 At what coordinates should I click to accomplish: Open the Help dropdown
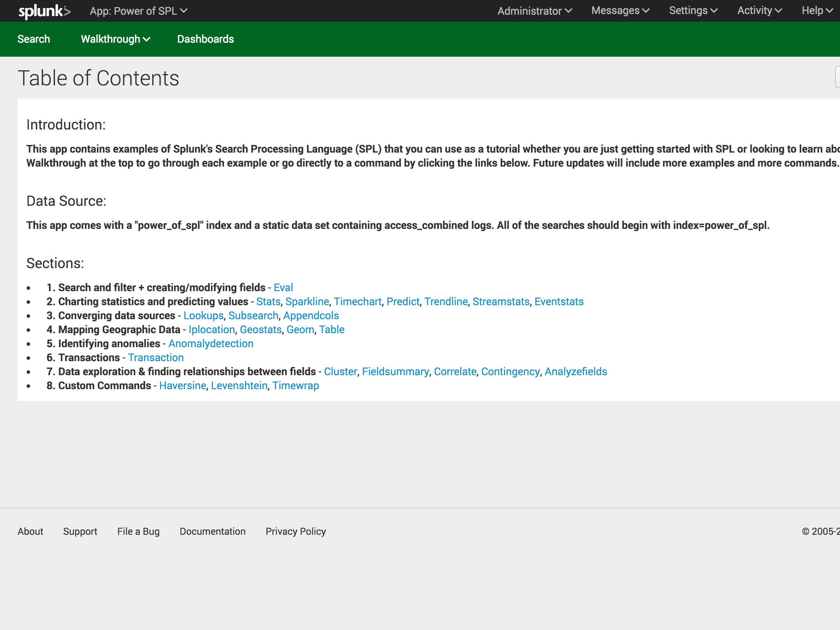click(x=817, y=10)
